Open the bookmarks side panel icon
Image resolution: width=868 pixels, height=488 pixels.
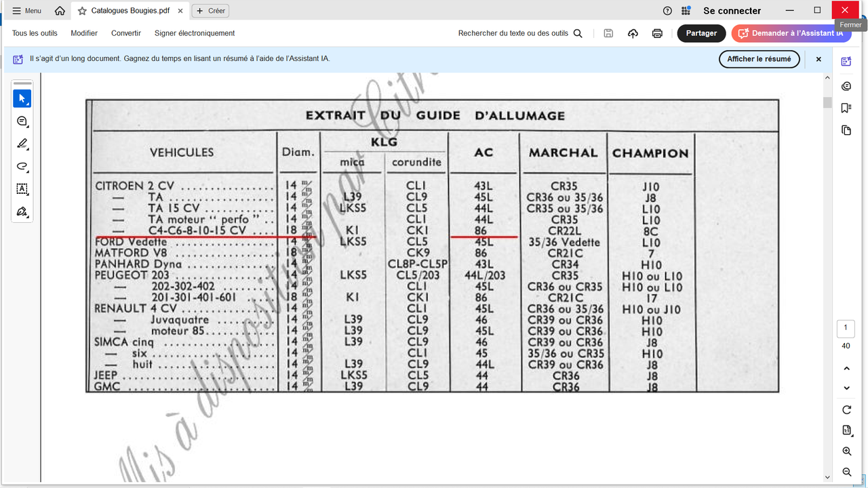click(846, 108)
